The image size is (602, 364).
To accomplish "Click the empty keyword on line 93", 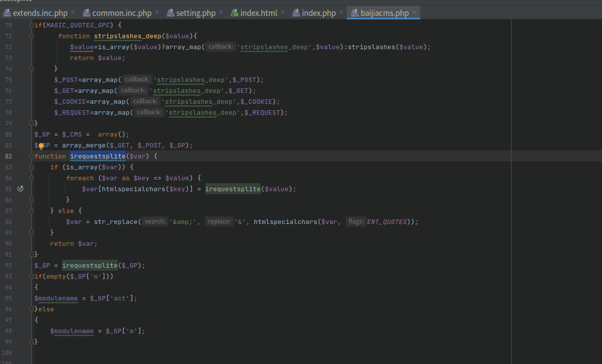I will [56, 276].
